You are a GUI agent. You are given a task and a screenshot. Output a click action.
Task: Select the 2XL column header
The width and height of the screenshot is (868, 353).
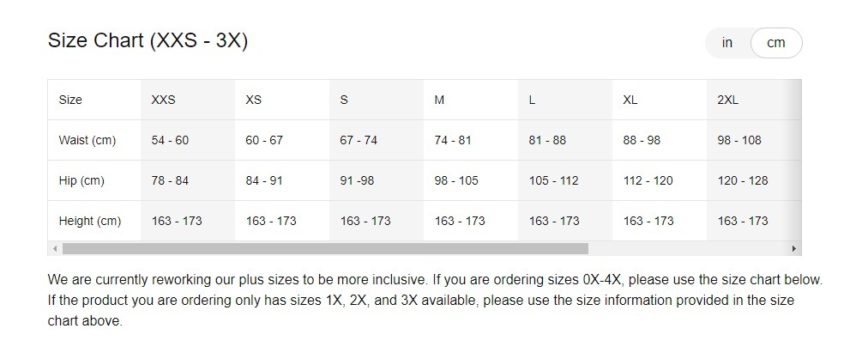tap(727, 100)
